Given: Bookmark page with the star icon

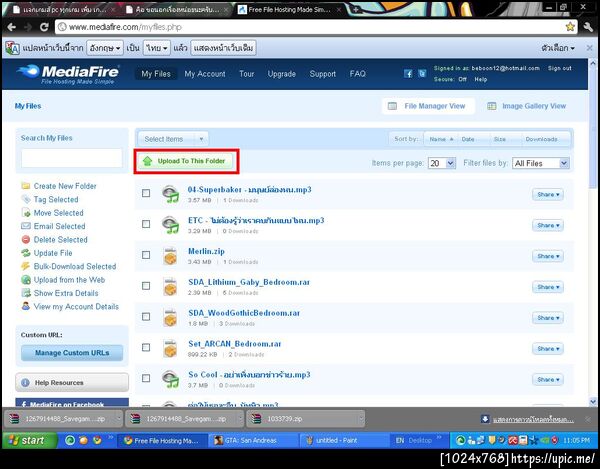Looking at the screenshot, I should pos(570,27).
